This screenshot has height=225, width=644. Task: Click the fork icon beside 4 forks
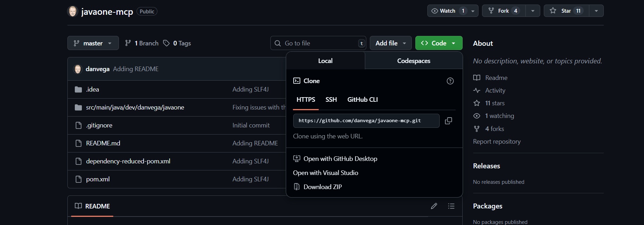[x=477, y=129]
